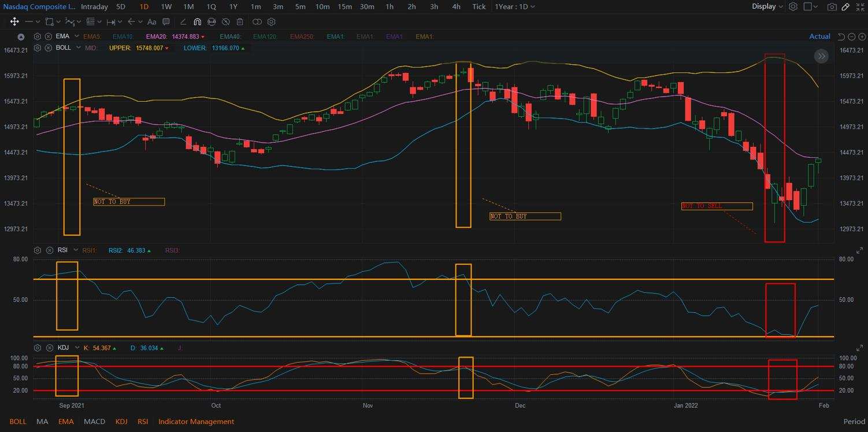Select the rectangle shape drawing tool
868x432 pixels.
point(49,21)
